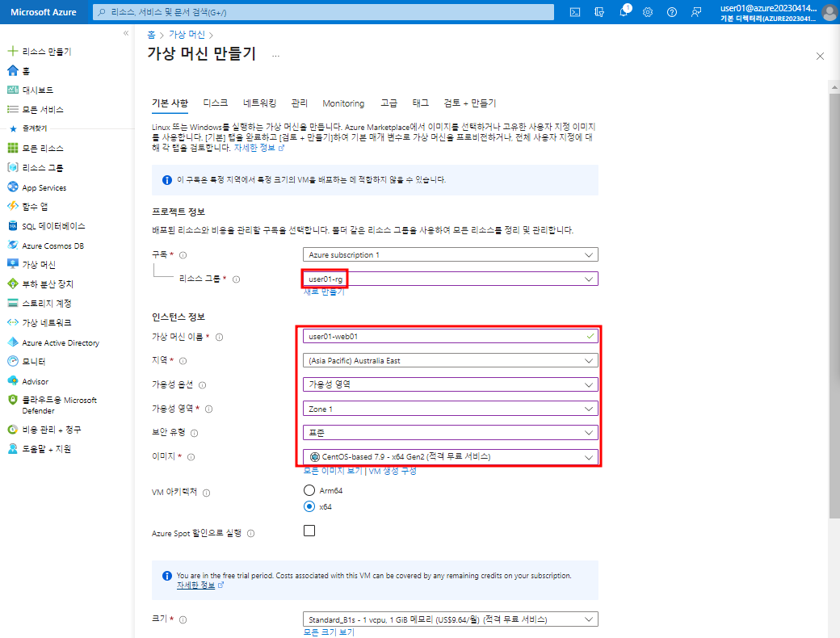Go to 홈 via house icon
Viewport: 840px width, 638px height.
click(x=12, y=70)
